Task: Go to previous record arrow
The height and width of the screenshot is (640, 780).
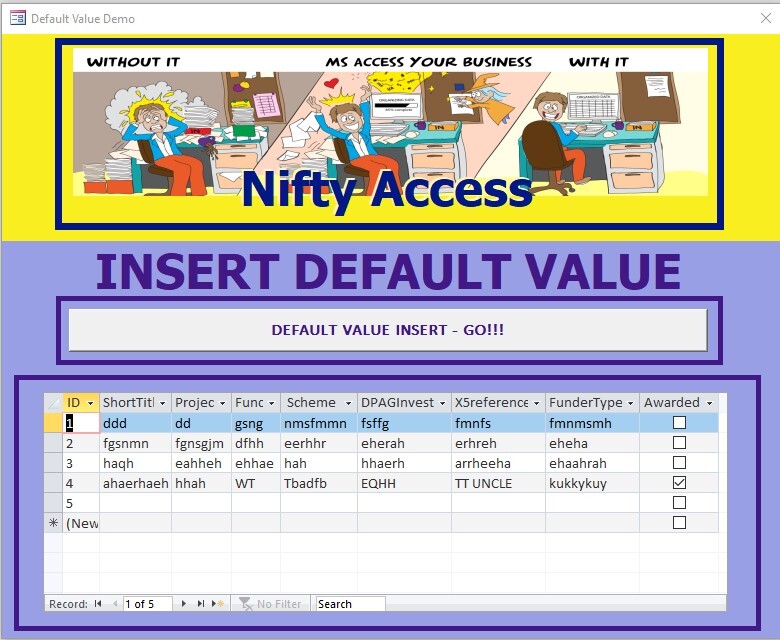Action: pyautogui.click(x=115, y=604)
